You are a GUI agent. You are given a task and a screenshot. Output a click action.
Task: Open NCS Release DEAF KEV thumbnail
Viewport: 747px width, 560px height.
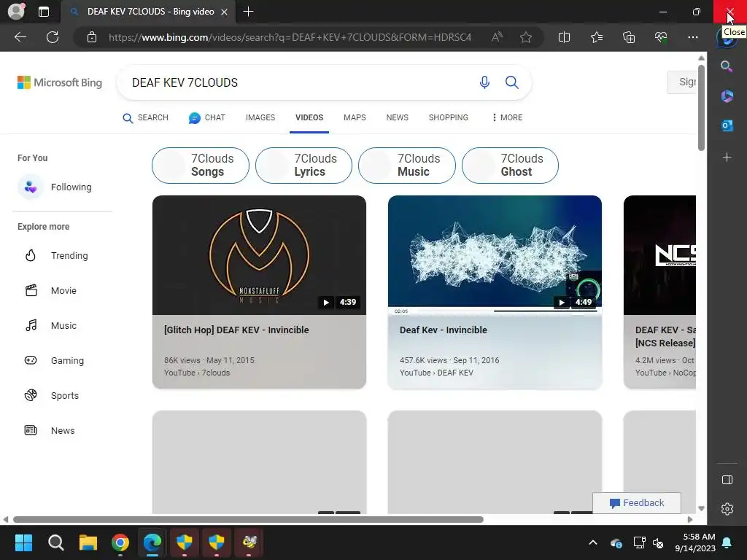pos(659,255)
